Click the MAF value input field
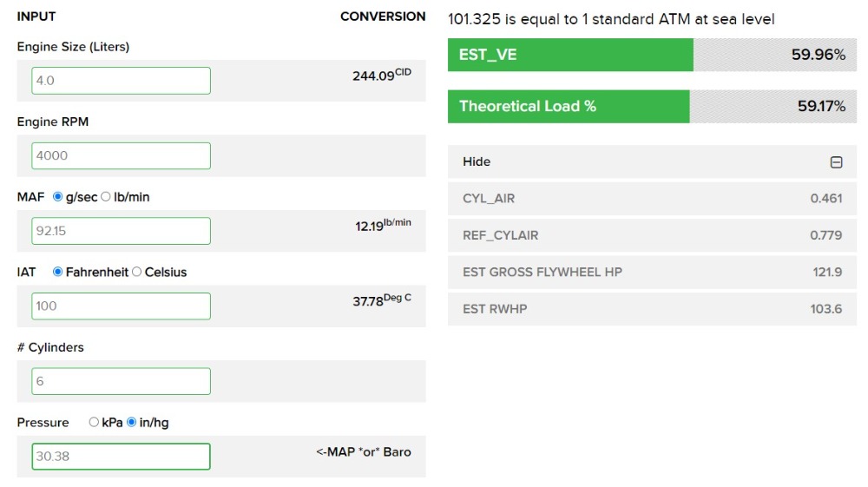The image size is (868, 487). pyautogui.click(x=121, y=231)
